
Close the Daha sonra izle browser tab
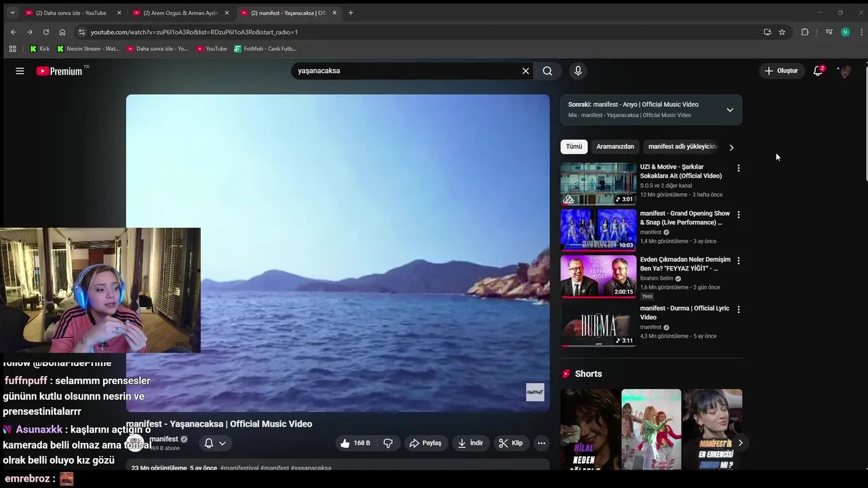[119, 13]
